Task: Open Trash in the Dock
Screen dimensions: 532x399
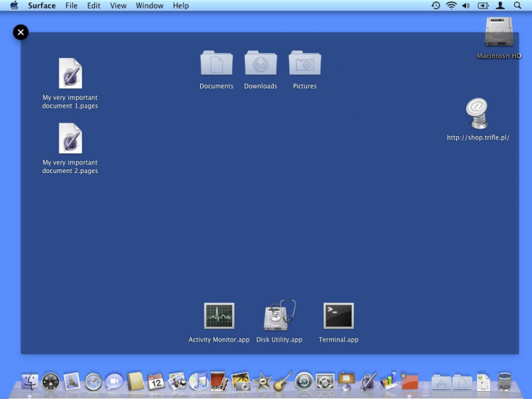Action: [505, 381]
